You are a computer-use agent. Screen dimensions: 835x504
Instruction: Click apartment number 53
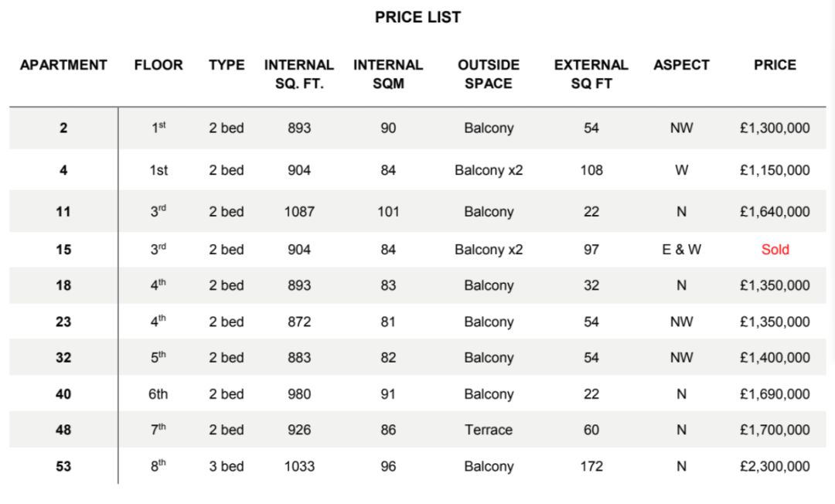coord(63,466)
